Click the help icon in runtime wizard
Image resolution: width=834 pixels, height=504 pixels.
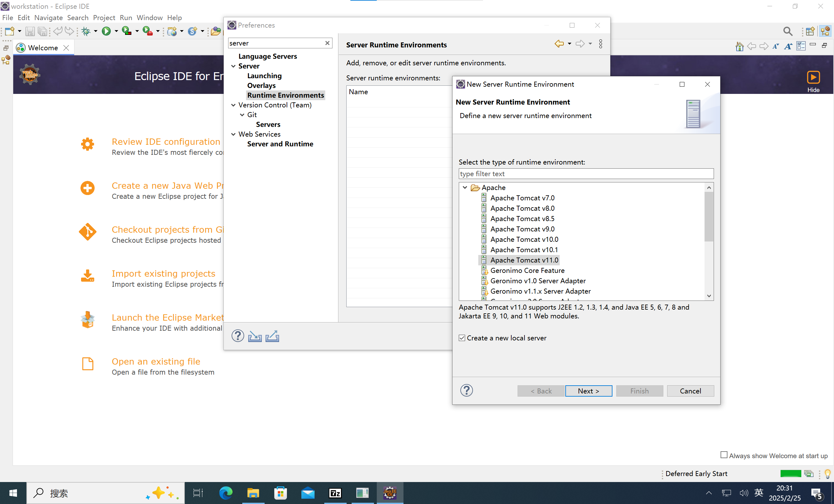466,391
